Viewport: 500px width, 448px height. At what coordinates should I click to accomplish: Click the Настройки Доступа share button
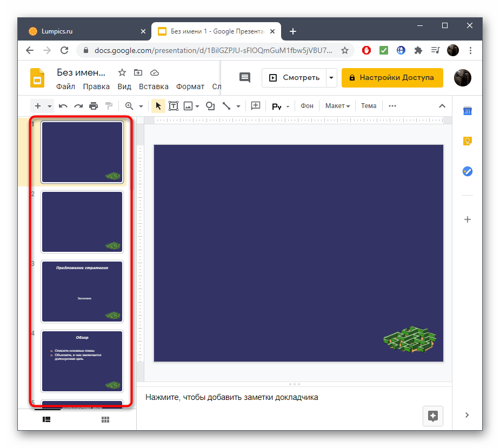point(392,77)
